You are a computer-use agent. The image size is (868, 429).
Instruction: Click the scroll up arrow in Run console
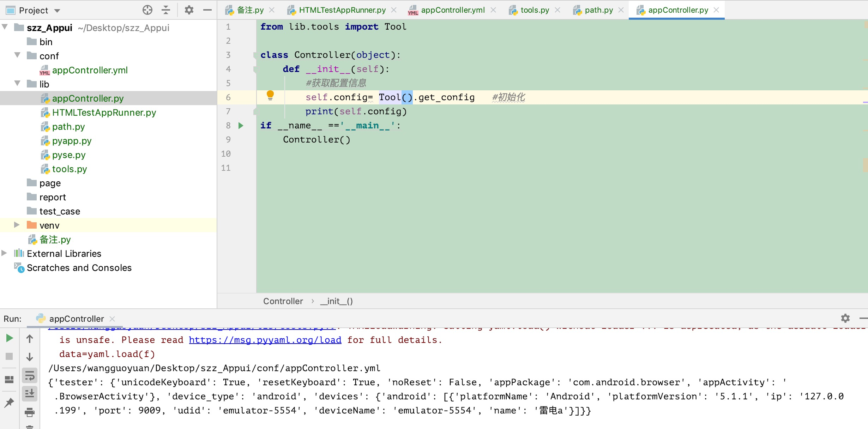pos(30,339)
